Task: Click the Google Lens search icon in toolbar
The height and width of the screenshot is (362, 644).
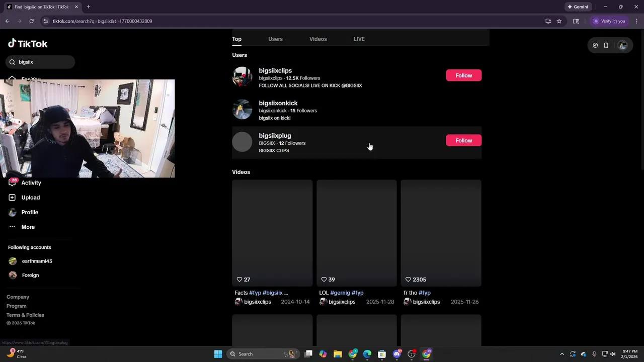Action: [576, 21]
